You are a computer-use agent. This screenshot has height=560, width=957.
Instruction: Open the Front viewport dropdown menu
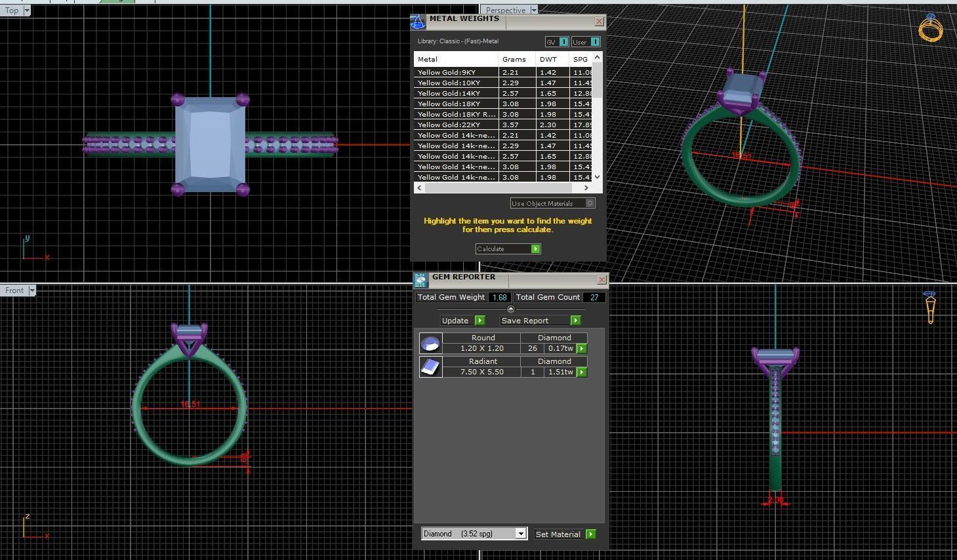tap(31, 290)
